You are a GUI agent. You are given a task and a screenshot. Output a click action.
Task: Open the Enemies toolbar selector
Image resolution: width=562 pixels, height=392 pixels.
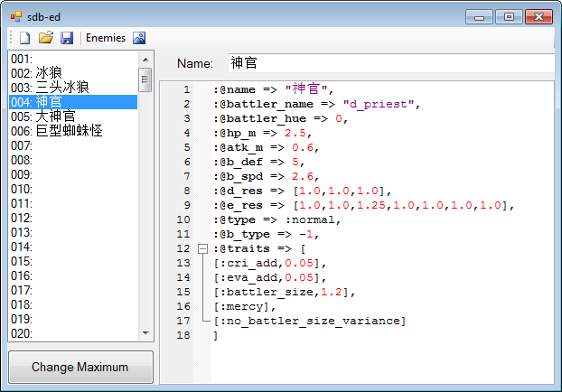click(x=106, y=38)
